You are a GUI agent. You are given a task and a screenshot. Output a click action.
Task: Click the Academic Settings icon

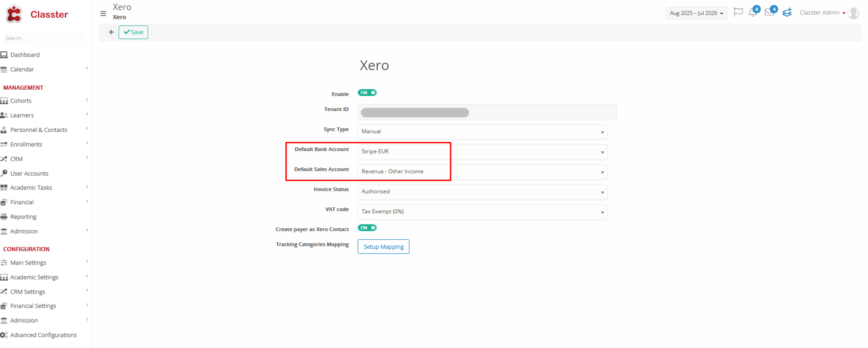tap(4, 277)
